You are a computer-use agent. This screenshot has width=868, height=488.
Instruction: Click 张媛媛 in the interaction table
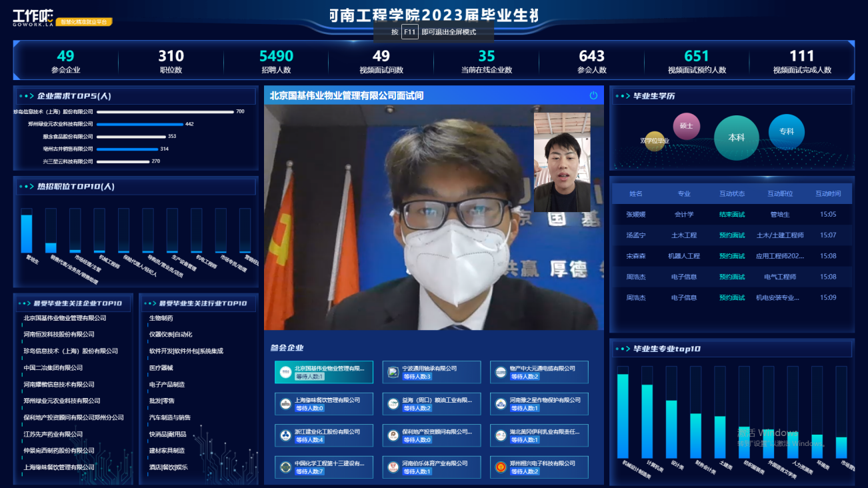[x=636, y=215]
